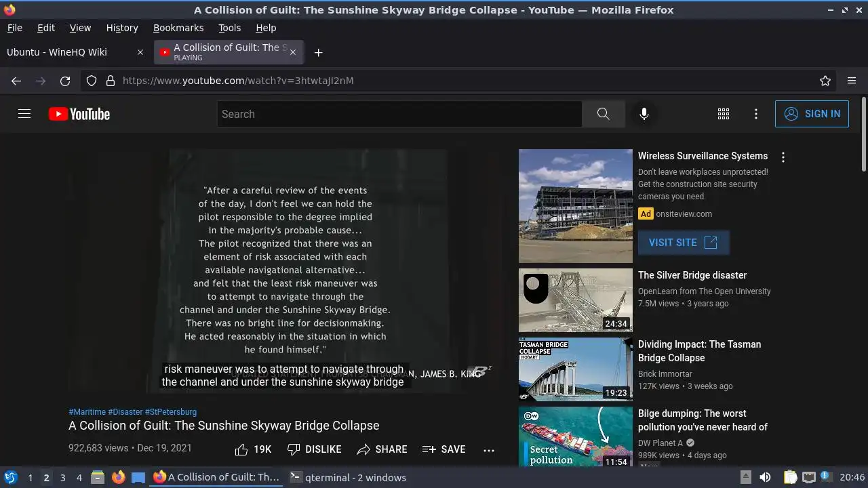Viewport: 868px width, 488px height.
Task: Like the video with thumbs-up
Action: 253,449
